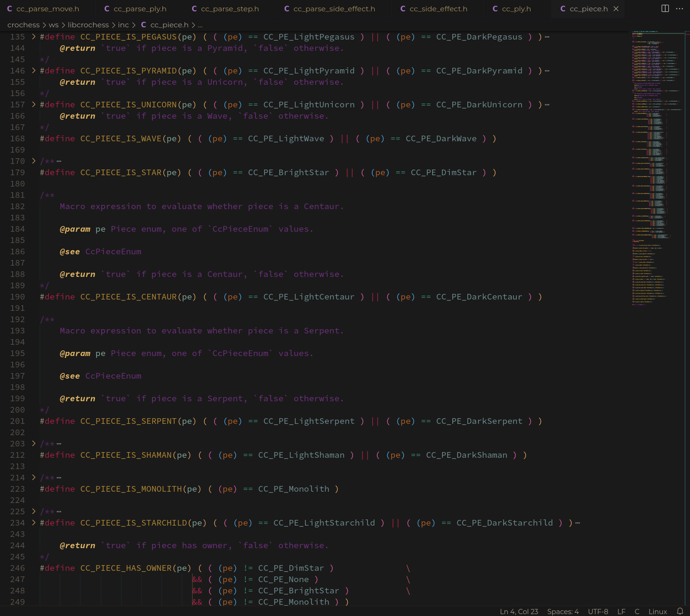Expand folded comment at line 203

point(33,444)
